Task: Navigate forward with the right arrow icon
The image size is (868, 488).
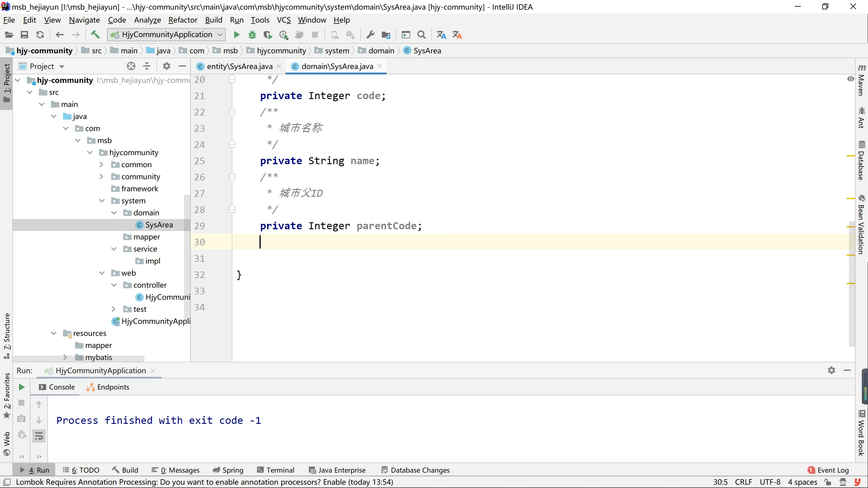Action: [75, 35]
